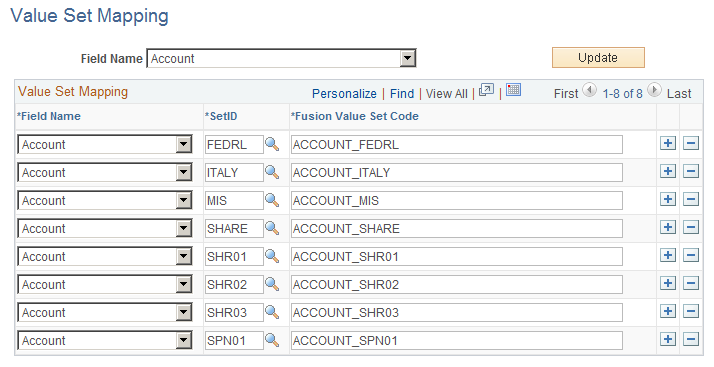The height and width of the screenshot is (367, 714).
Task: Delete the ACCOUNT_SHR02 row
Action: tap(691, 283)
